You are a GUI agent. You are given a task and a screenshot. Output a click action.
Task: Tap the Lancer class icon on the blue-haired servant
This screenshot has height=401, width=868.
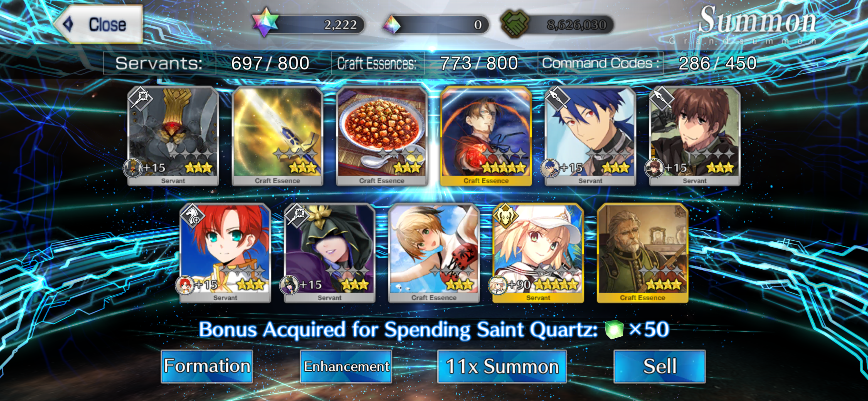click(x=557, y=98)
